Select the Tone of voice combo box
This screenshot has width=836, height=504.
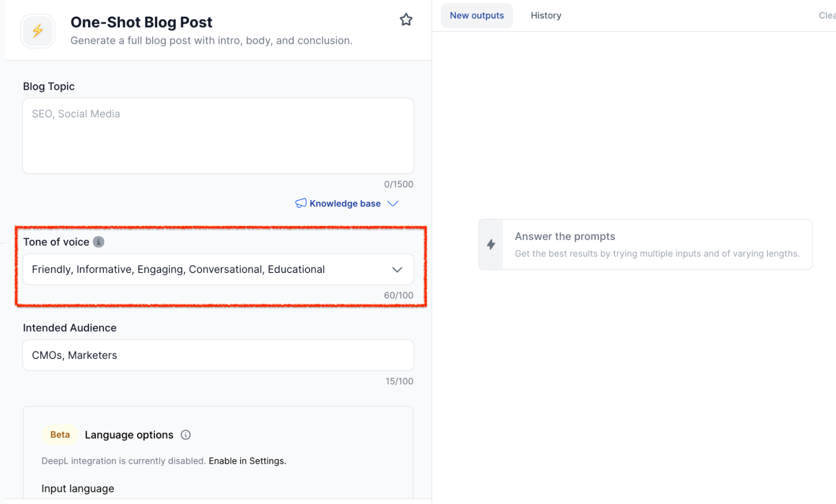(209, 270)
